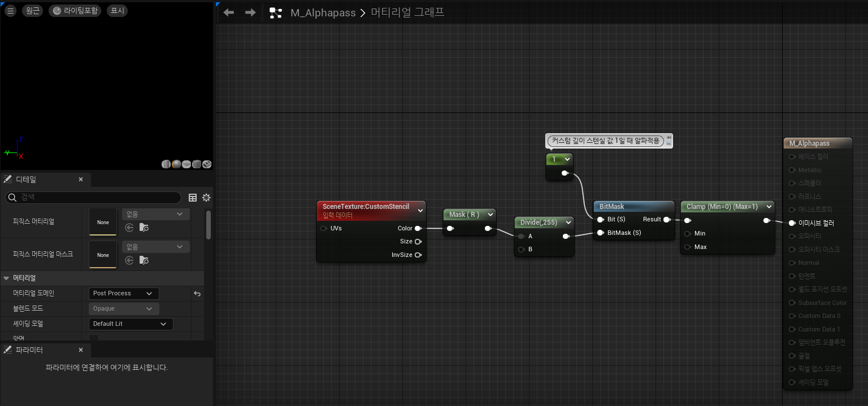The image size is (868, 406).
Task: Select the cylinder preview mesh icon
Action: click(166, 164)
